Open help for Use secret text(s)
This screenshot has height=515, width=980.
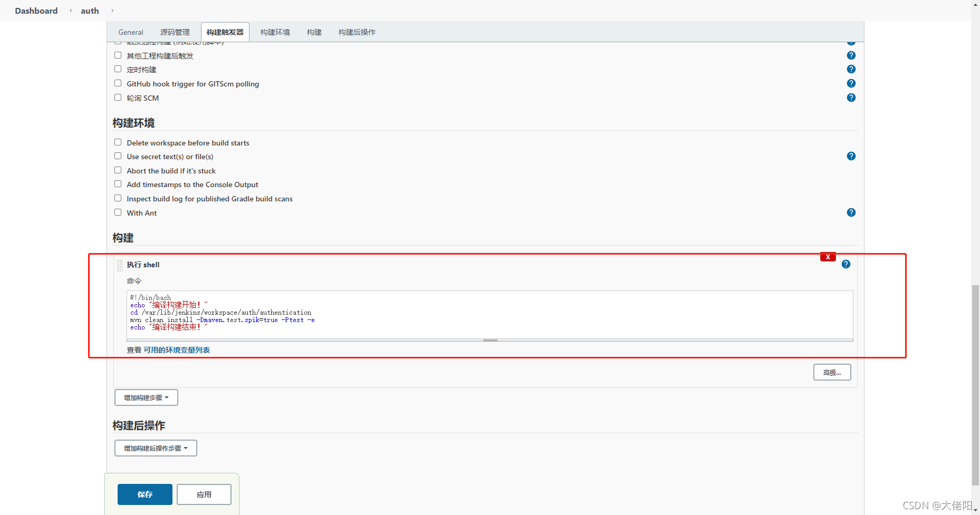pyautogui.click(x=851, y=156)
